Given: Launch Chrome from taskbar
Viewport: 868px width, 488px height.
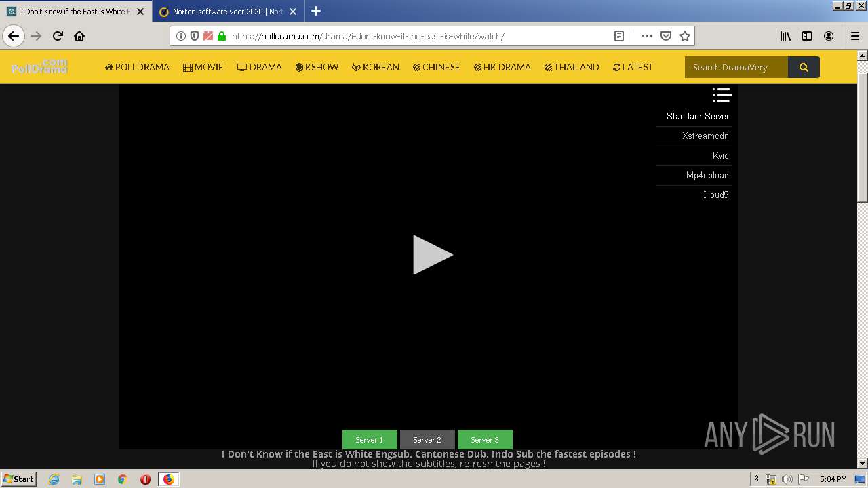Looking at the screenshot, I should pos(123,479).
